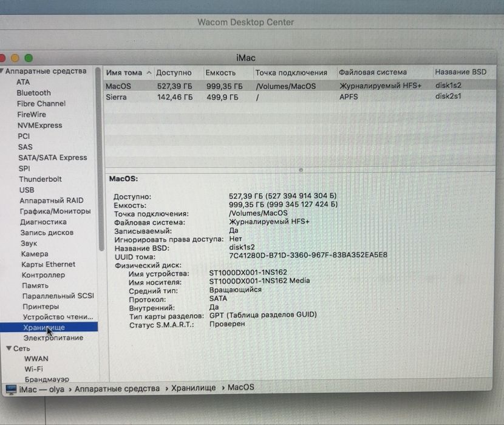Select the highlighted Хранилище entry
Viewport: 504px width, 425px height.
[49, 327]
